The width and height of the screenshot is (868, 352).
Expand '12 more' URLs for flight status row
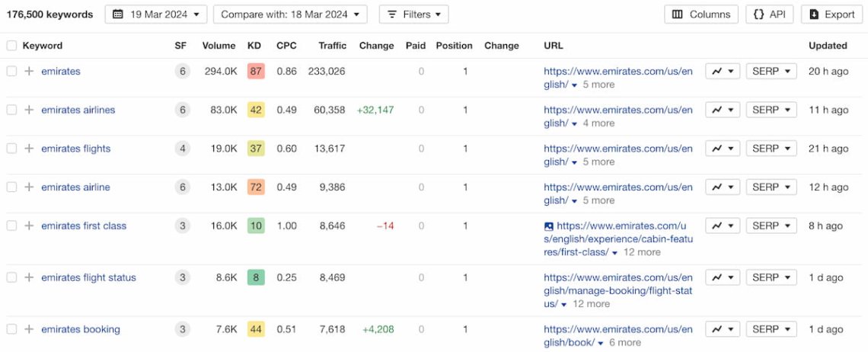click(586, 304)
